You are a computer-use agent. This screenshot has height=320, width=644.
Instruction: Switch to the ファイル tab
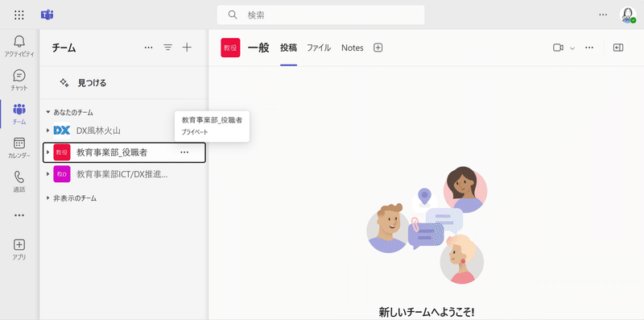click(319, 48)
